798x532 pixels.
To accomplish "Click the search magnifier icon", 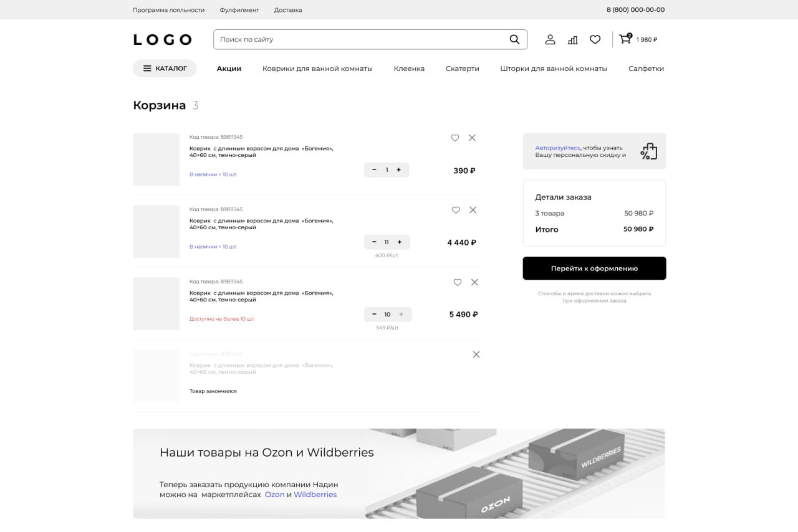I will pos(514,39).
